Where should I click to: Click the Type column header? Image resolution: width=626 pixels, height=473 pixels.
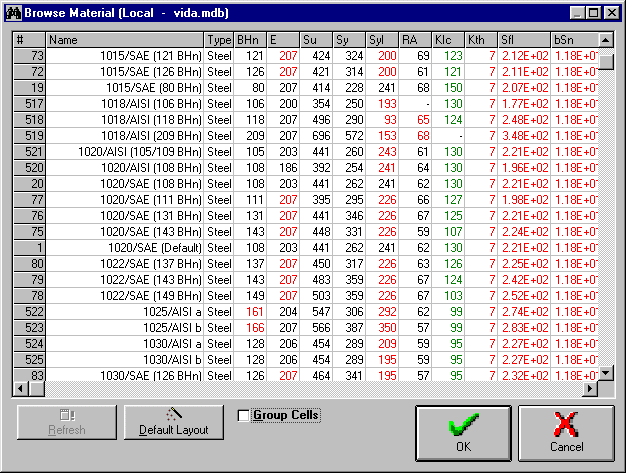point(218,40)
